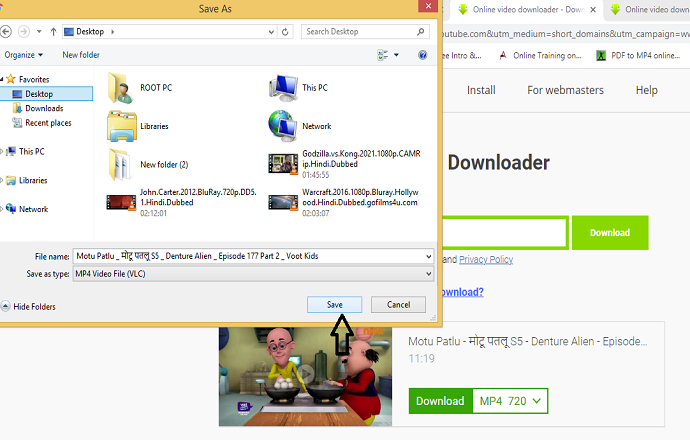690x440 pixels.
Task: Click the search magnifier icon
Action: click(420, 32)
